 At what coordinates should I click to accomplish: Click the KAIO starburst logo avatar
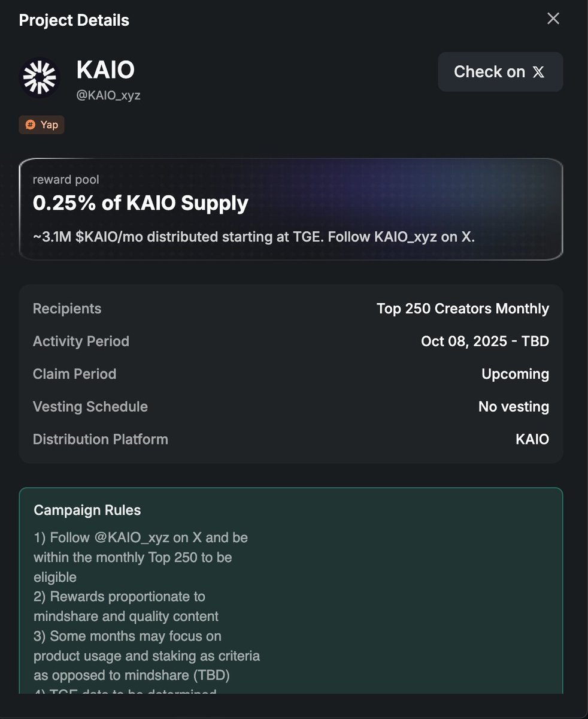(x=40, y=77)
